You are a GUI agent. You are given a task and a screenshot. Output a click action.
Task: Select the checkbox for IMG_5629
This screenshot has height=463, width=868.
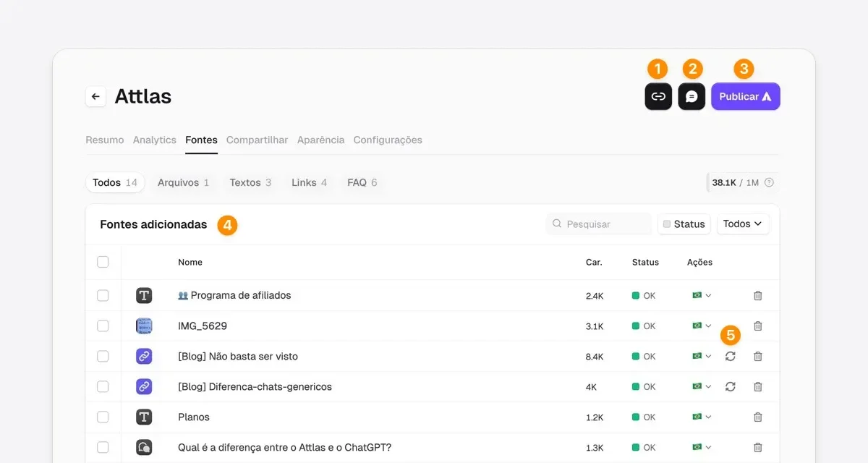point(103,326)
